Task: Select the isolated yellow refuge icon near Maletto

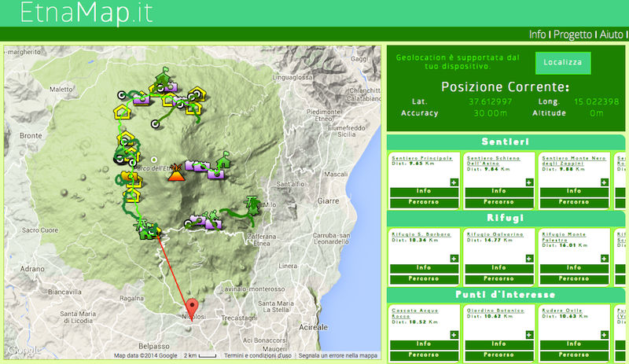Action: click(x=122, y=112)
